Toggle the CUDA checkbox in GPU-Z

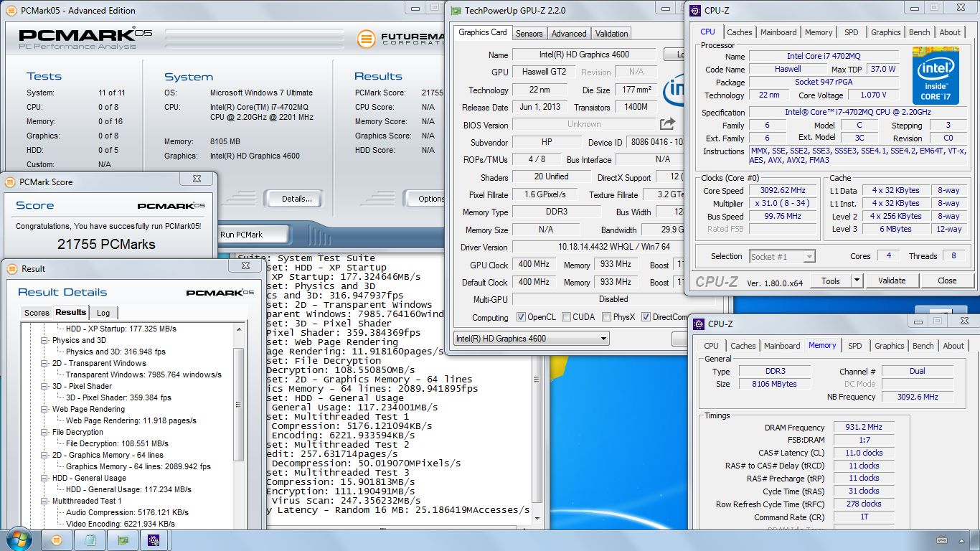[x=567, y=317]
